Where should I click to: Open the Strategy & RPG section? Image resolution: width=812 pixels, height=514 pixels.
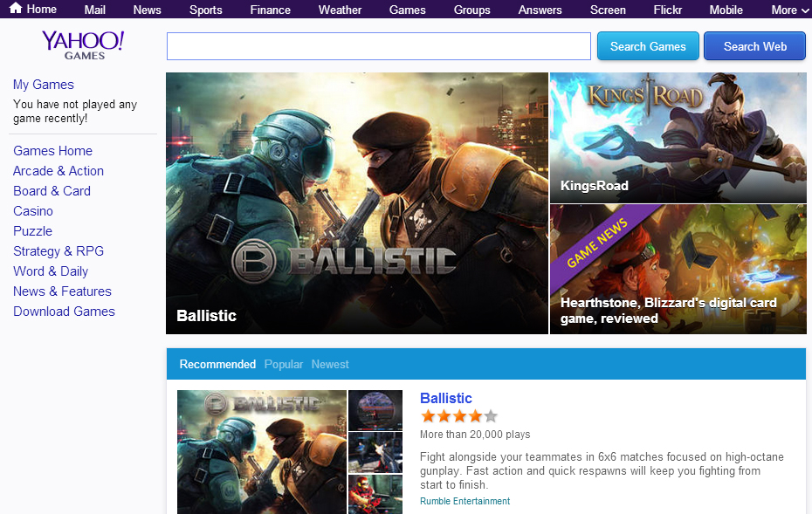point(58,250)
